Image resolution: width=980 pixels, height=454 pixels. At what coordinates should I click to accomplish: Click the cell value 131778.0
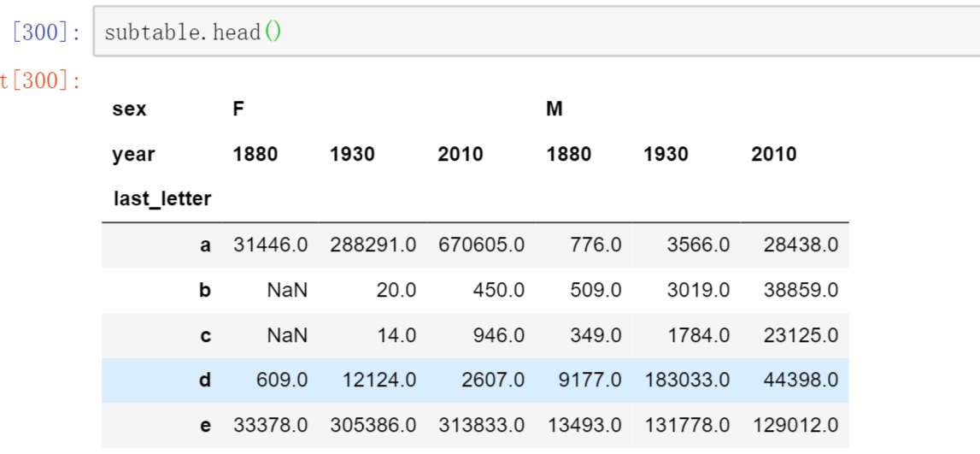tap(687, 426)
